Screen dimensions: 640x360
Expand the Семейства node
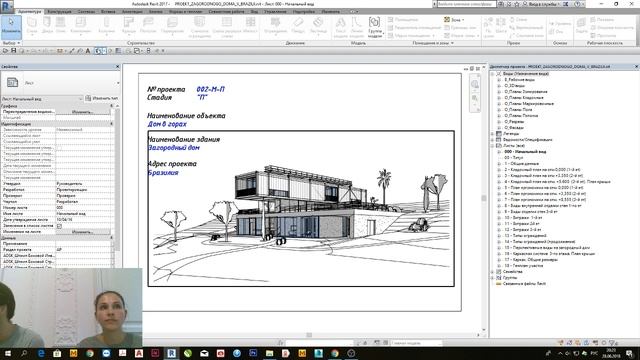(493, 271)
